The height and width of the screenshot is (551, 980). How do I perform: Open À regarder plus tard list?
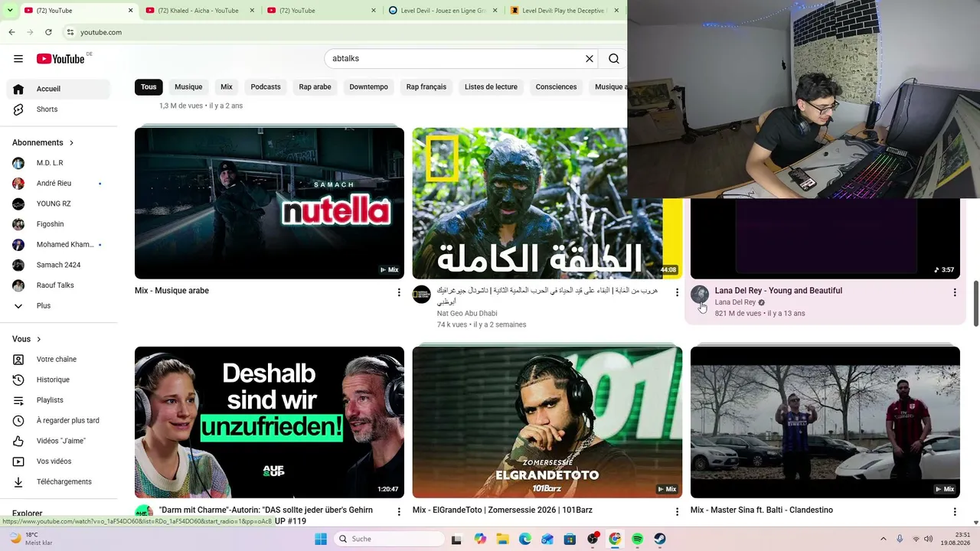point(58,420)
